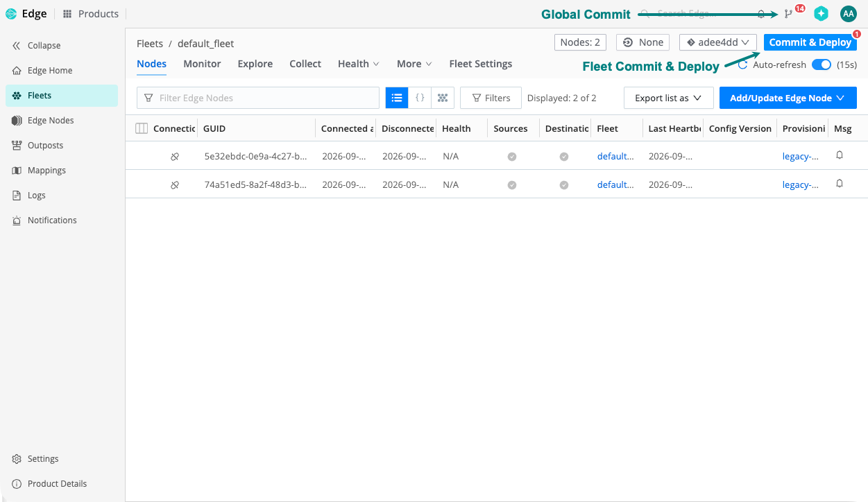
Task: Click the refresh icon beside Auto-refresh
Action: point(742,64)
